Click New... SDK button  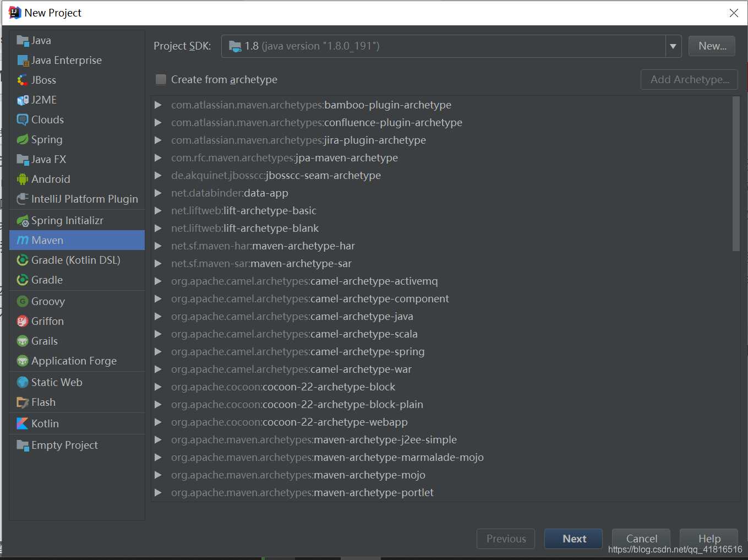(x=712, y=46)
